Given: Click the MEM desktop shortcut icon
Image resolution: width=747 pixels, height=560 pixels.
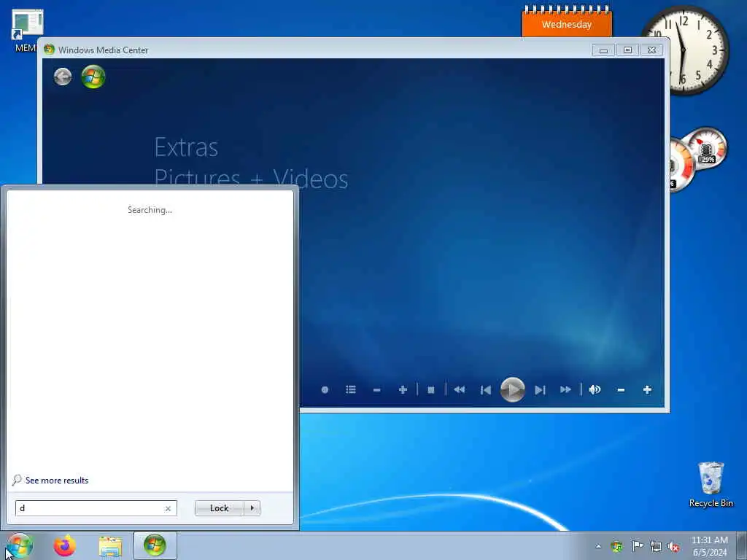Looking at the screenshot, I should [26, 31].
